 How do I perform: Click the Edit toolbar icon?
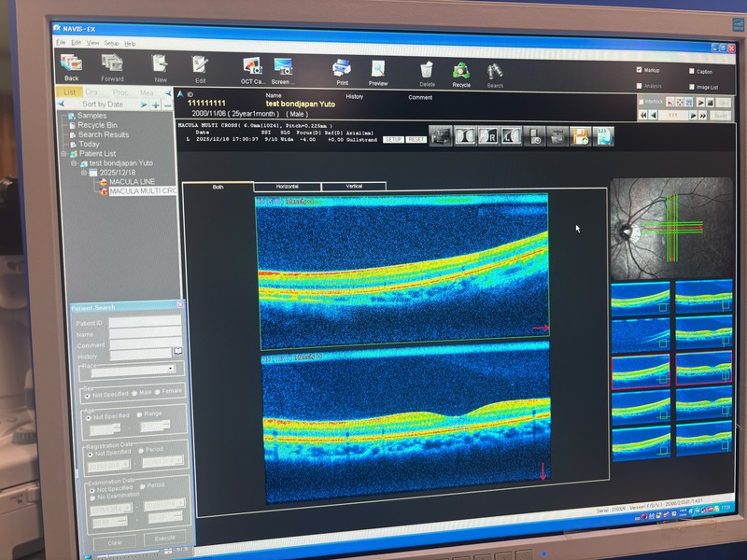200,65
